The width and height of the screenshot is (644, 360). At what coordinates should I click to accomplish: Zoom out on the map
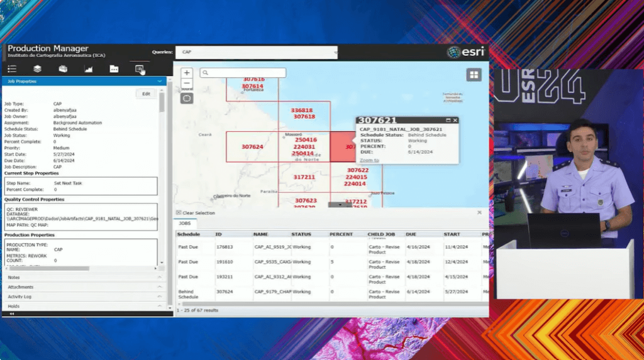(187, 83)
